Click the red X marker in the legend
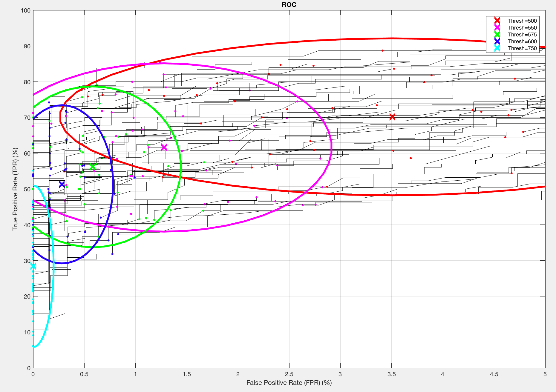The width and height of the screenshot is (556, 392). click(x=497, y=21)
